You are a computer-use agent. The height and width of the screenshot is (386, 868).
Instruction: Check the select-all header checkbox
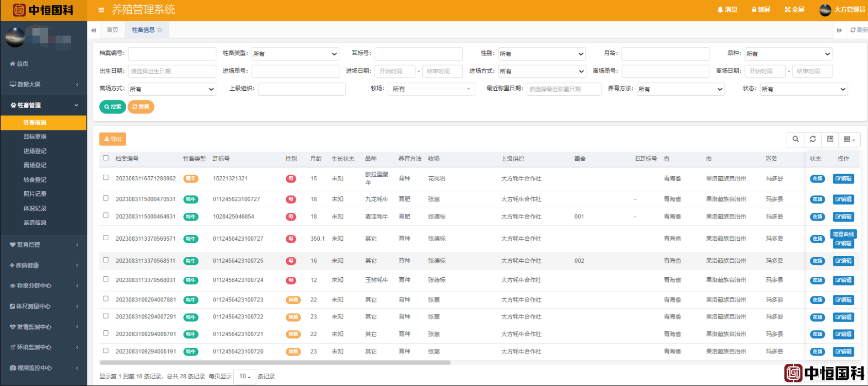click(106, 158)
